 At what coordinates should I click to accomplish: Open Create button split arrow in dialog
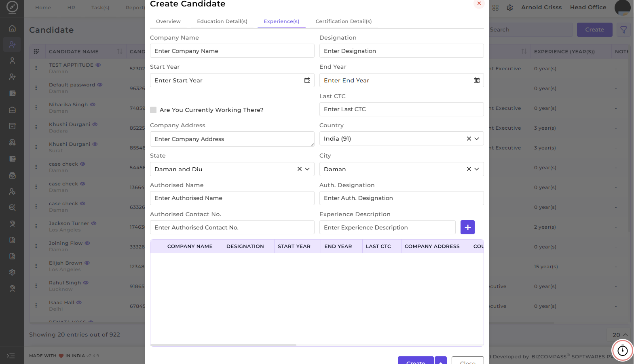(x=441, y=361)
